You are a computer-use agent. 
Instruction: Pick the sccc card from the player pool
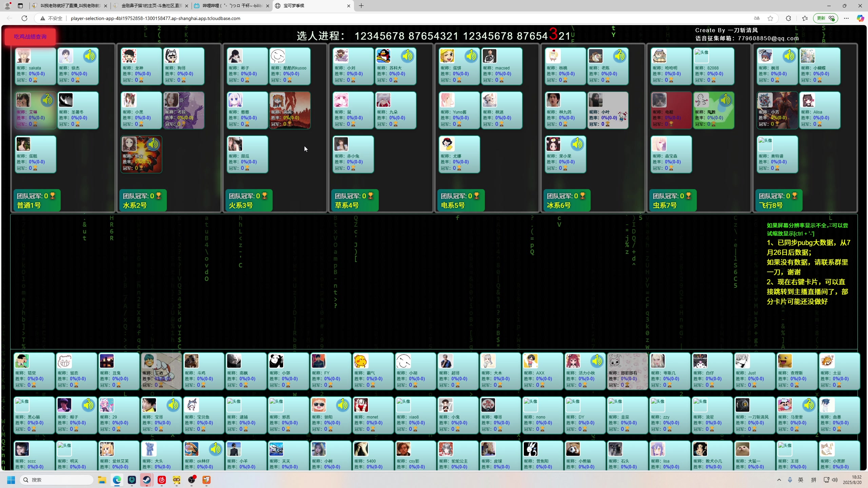pyautogui.click(x=34, y=455)
